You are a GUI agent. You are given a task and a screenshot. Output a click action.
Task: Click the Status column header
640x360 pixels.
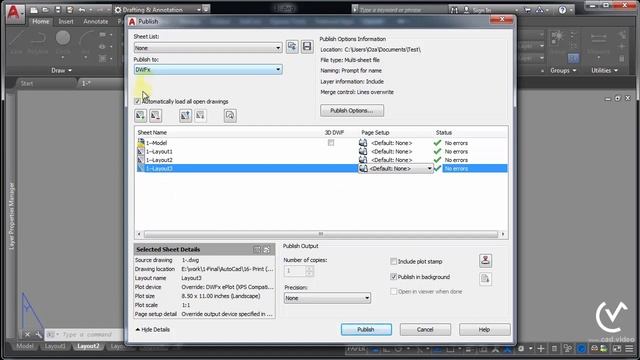[444, 133]
